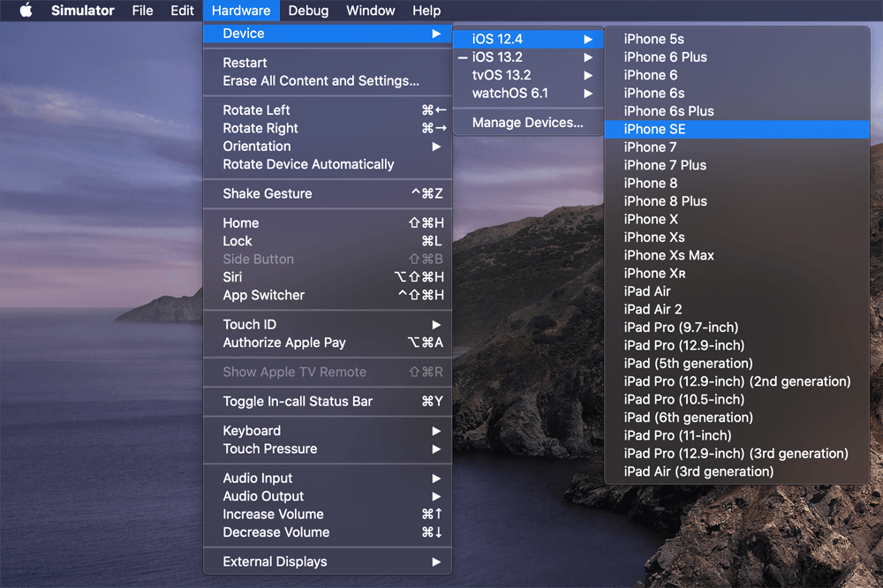Choose iPhone Xs simulator
This screenshot has width=883, height=588.
pos(737,237)
